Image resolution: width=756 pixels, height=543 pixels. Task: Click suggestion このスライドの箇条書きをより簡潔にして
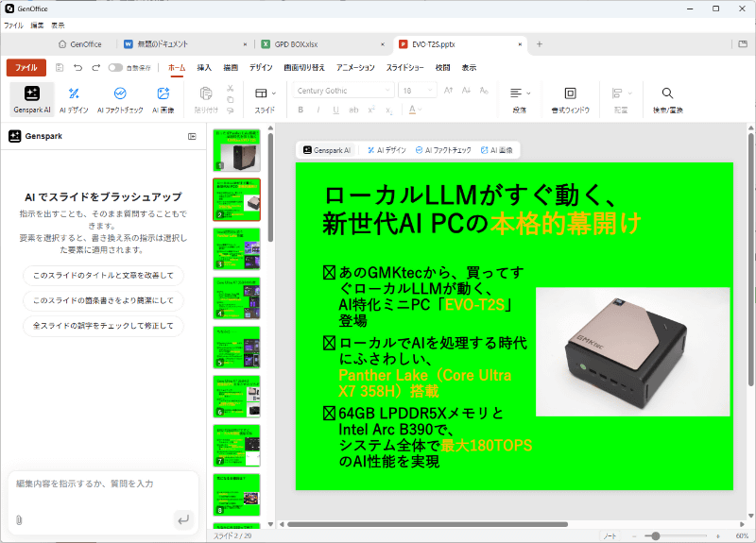tap(103, 300)
